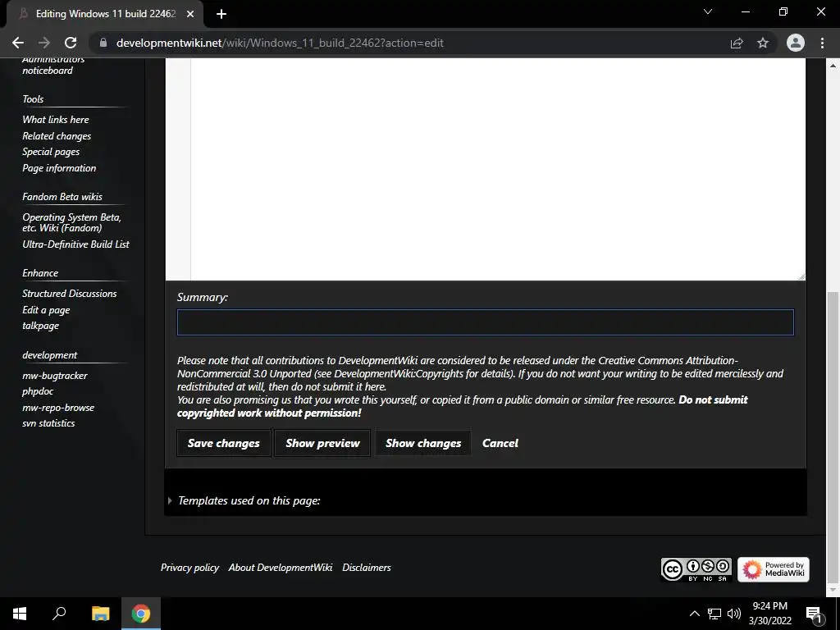Cancel the edit

tap(500, 443)
